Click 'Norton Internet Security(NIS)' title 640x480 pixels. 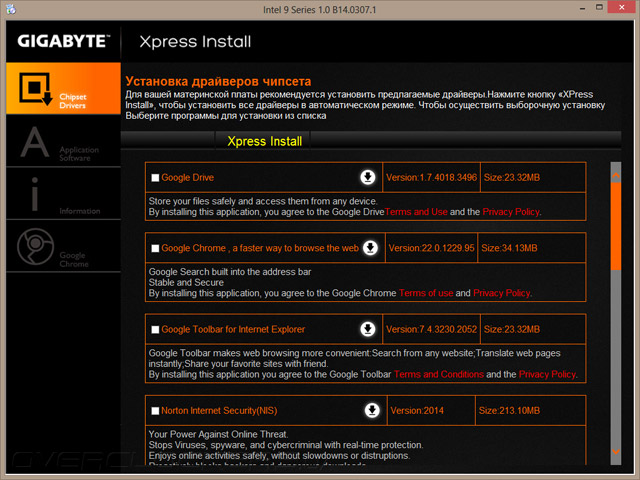219,411
